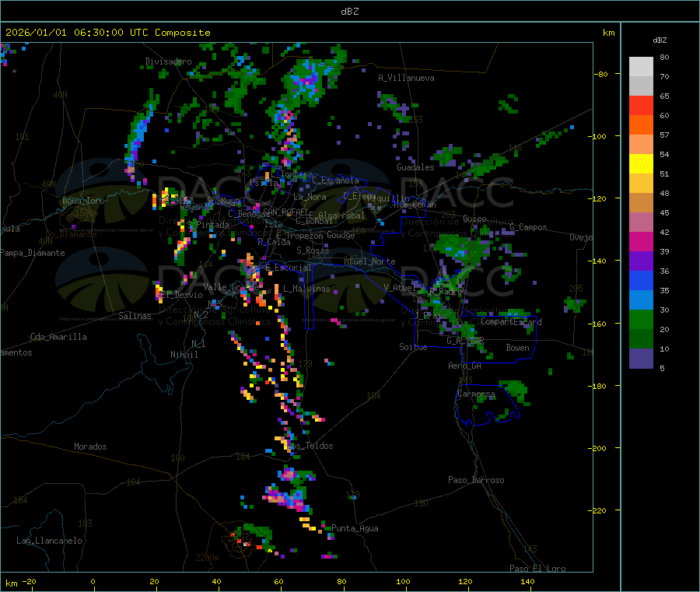Click the Aero_GA map label
This screenshot has height=592, width=700.
tap(465, 366)
